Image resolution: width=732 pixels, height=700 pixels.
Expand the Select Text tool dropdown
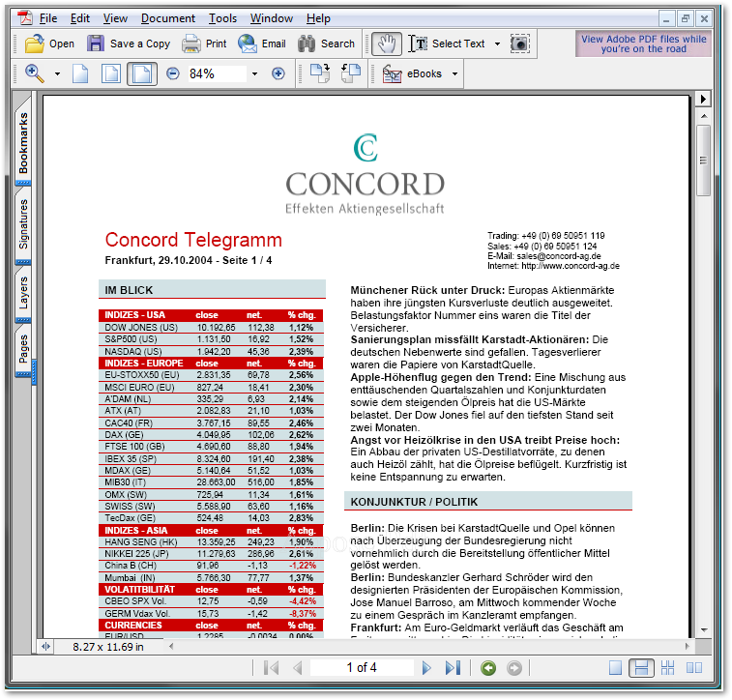point(497,44)
